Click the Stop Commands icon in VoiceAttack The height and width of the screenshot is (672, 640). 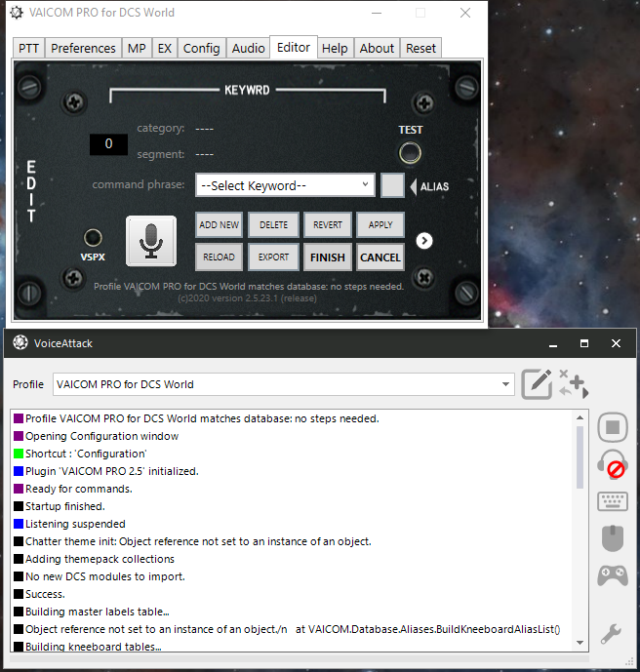(613, 427)
